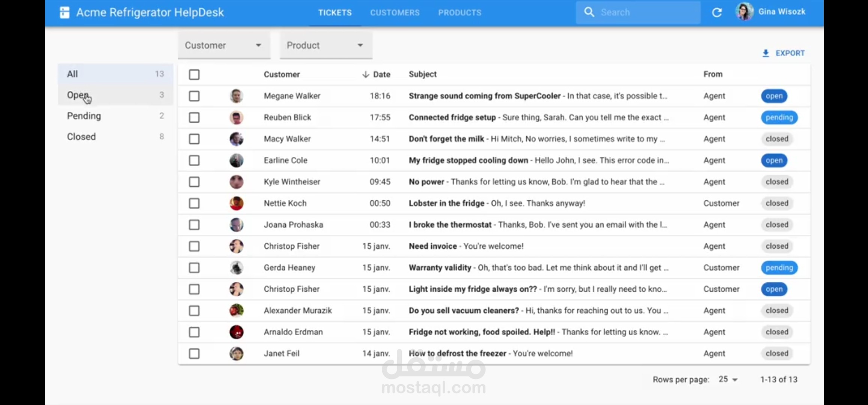Click Megane Walker's avatar picture

pyautogui.click(x=236, y=96)
